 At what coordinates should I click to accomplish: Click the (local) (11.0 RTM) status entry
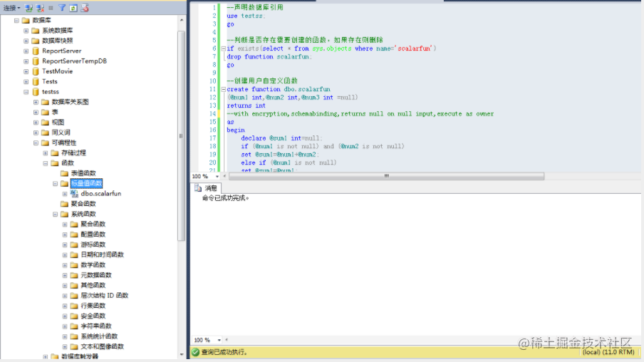(x=608, y=352)
